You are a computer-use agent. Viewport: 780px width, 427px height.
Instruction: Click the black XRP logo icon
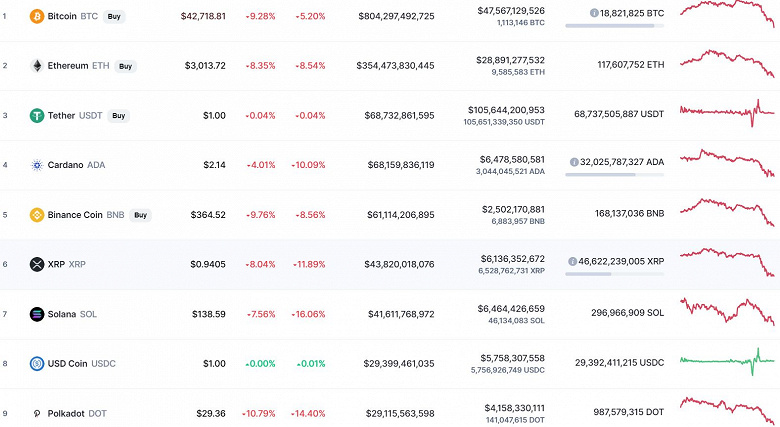tap(37, 264)
